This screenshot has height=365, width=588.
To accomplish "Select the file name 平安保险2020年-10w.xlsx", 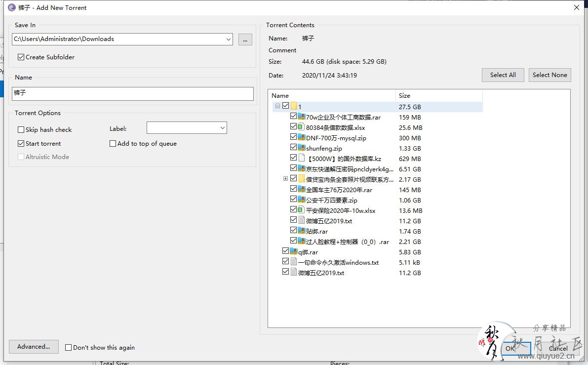I will [x=341, y=211].
